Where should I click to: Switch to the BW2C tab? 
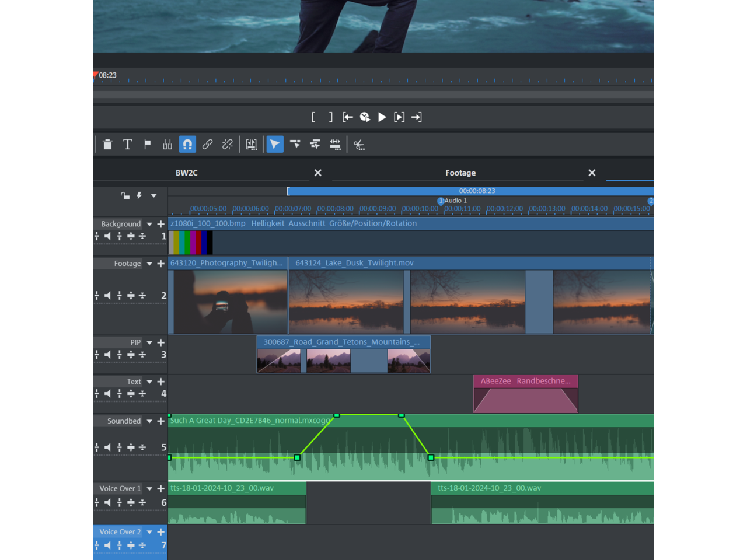[x=187, y=173]
